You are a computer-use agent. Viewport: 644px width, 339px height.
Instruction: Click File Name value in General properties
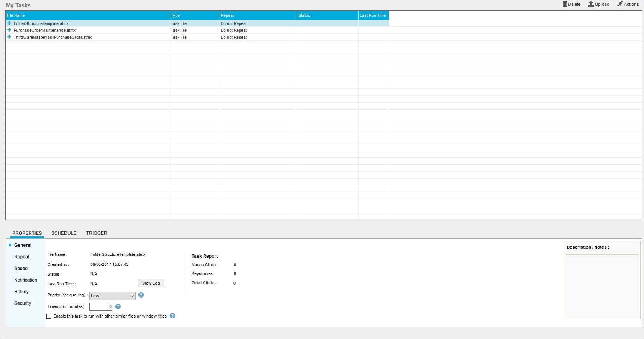(x=118, y=254)
